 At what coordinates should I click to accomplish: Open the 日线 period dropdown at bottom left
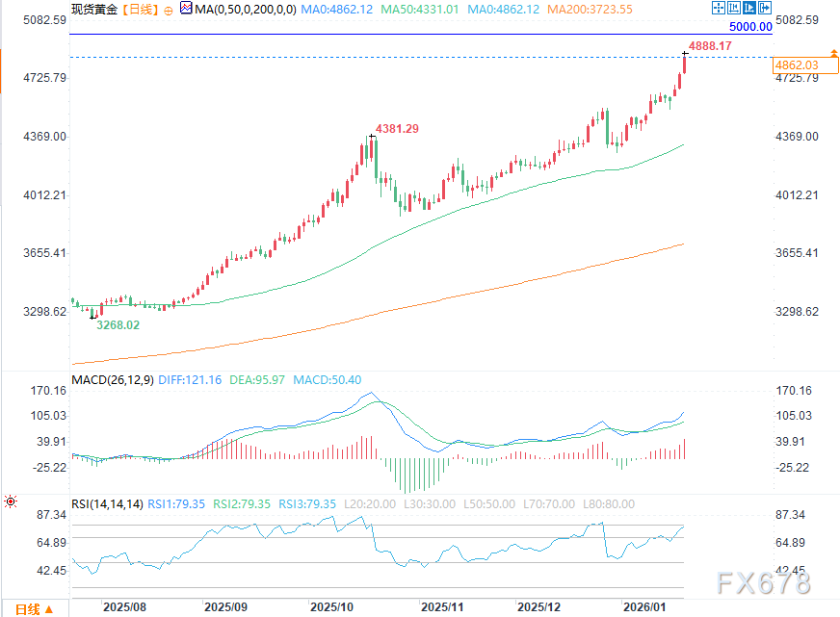click(33, 609)
